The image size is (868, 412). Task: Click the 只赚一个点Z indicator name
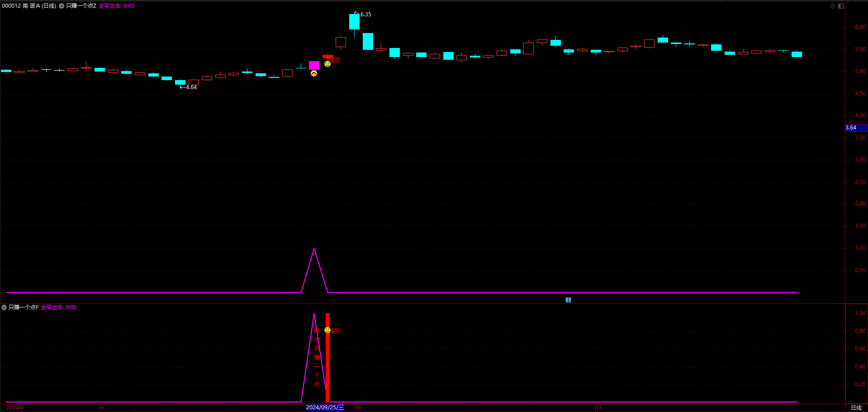81,6
